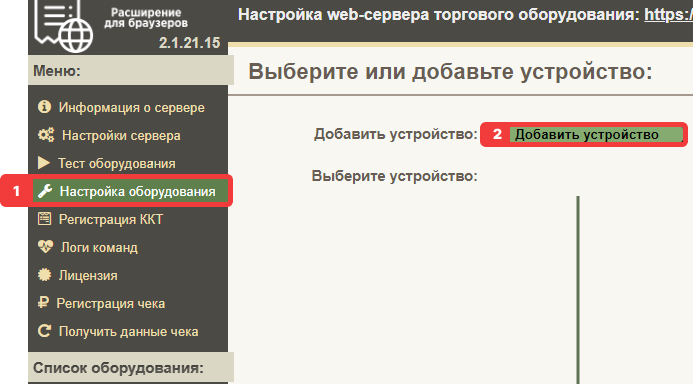Show Логи команд

pos(99,247)
